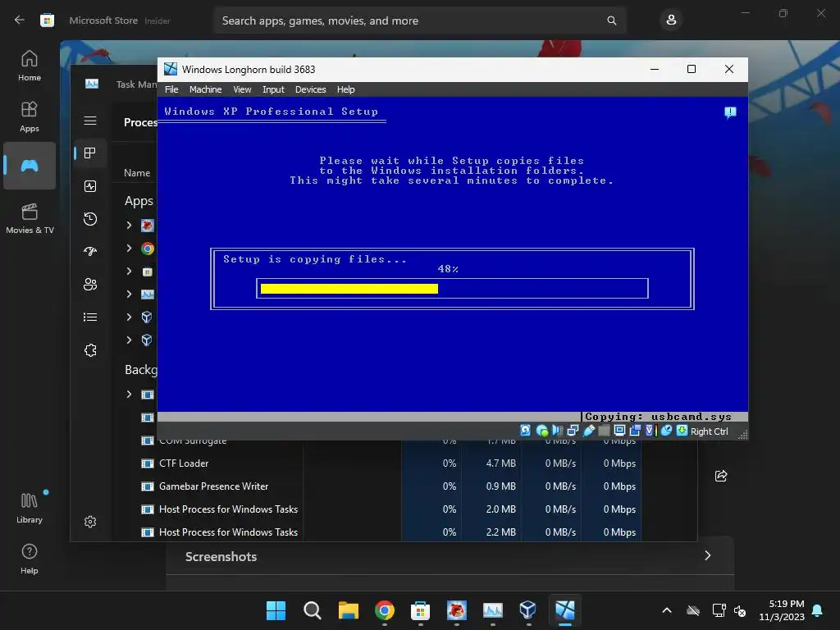Open the Store user account icon
Image resolution: width=840 pixels, height=630 pixels.
coord(671,21)
